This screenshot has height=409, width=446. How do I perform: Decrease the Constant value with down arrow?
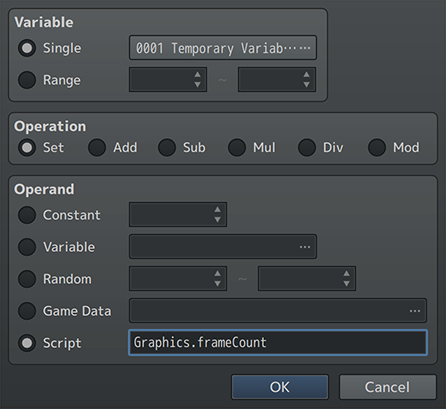click(217, 219)
